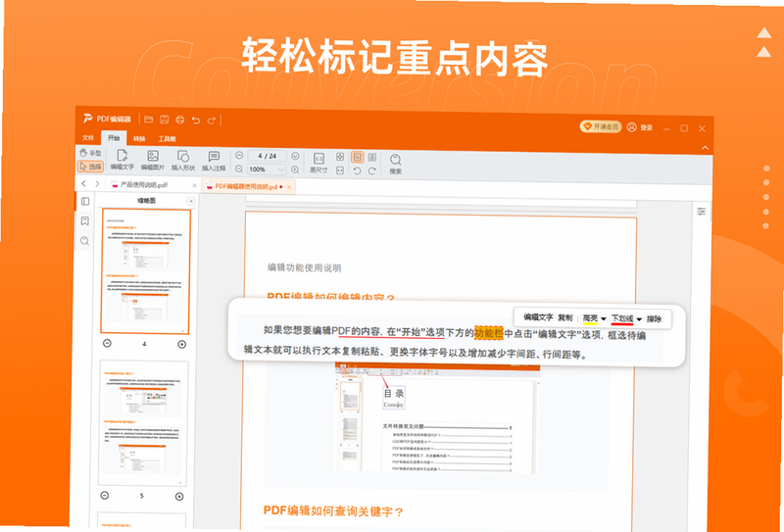Save the document with the disk icon
784x532 pixels.
click(x=164, y=119)
